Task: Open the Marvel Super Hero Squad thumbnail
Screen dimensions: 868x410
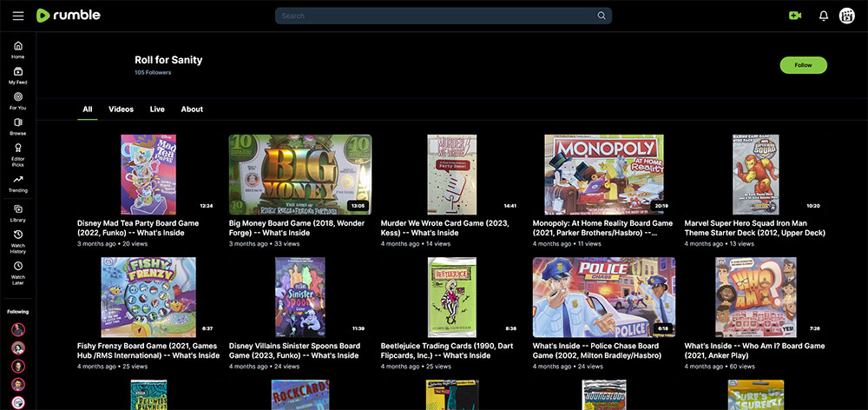Action: (x=756, y=175)
